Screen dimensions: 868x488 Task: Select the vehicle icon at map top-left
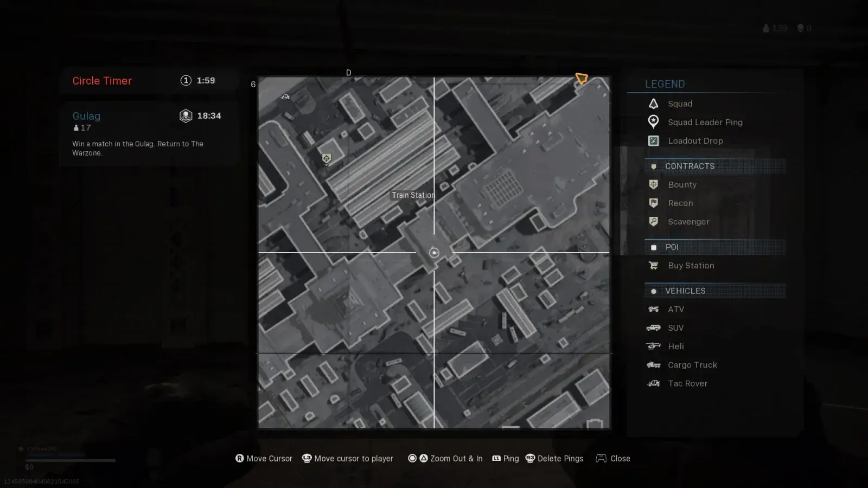click(x=285, y=97)
